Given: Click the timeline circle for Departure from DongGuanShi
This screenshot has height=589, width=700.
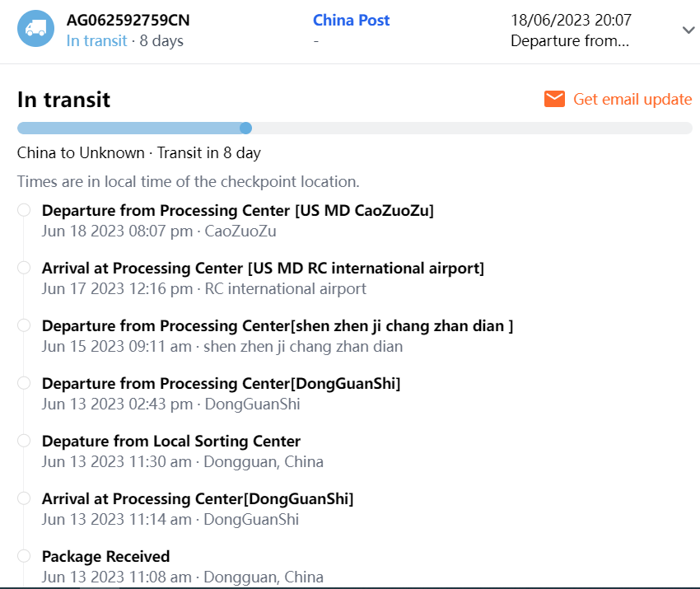Looking at the screenshot, I should coord(24,383).
